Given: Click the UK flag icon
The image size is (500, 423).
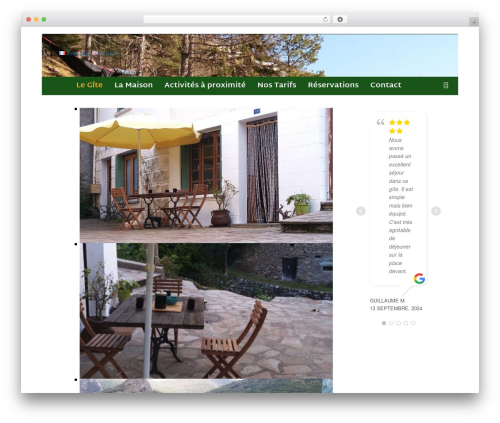Looking at the screenshot, I should tap(95, 53).
